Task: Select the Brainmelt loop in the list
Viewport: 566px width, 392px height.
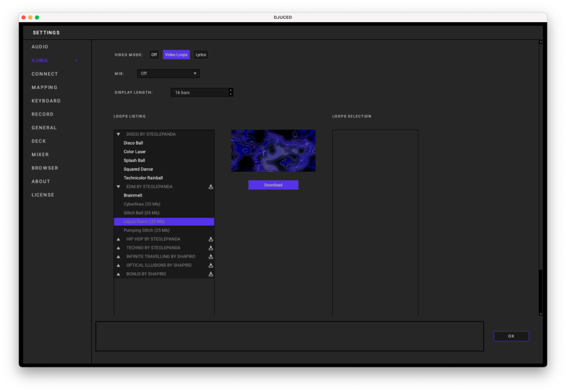Action: [x=133, y=195]
